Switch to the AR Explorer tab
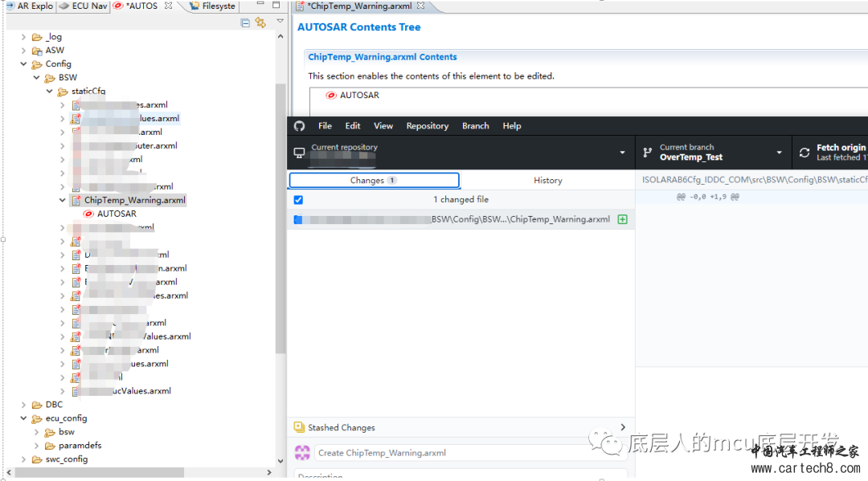Screen dimensions: 868x481 [30, 6]
